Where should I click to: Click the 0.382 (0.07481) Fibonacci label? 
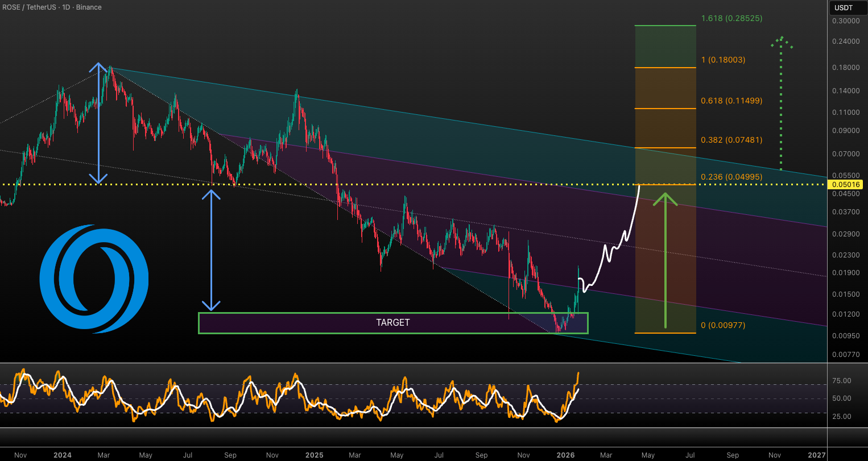731,140
